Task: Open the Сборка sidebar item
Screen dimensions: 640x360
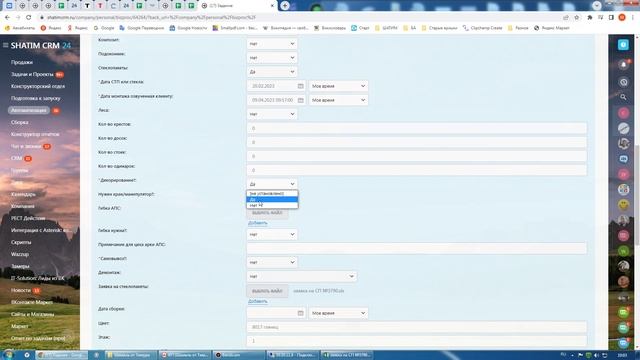Action: coord(20,122)
